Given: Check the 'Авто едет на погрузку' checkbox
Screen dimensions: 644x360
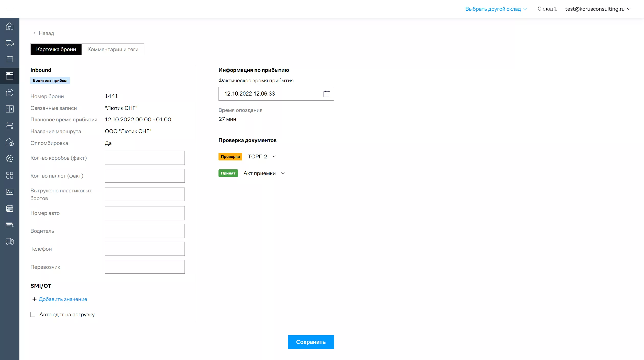Looking at the screenshot, I should point(33,315).
